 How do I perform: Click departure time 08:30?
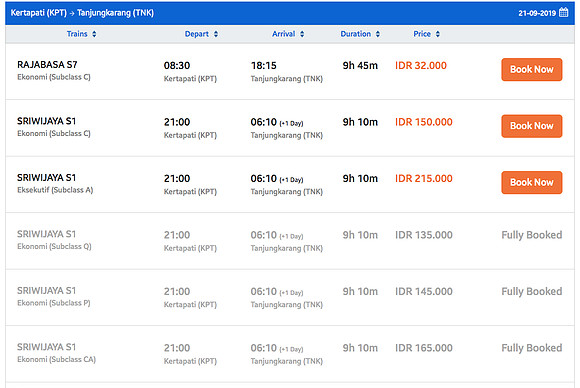click(177, 65)
